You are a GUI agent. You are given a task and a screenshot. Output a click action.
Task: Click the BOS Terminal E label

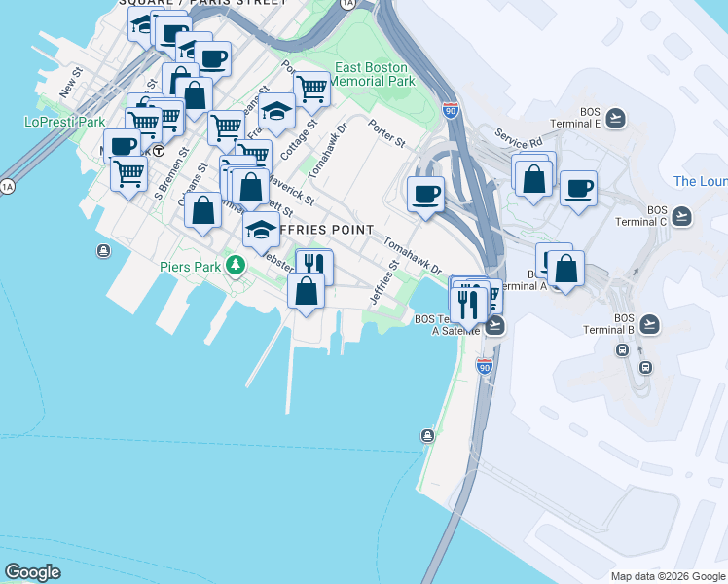(x=575, y=118)
